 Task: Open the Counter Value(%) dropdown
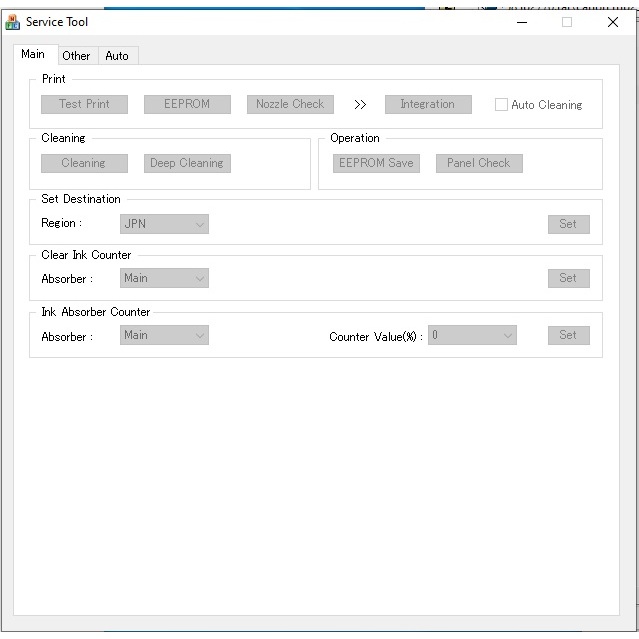[x=472, y=335]
